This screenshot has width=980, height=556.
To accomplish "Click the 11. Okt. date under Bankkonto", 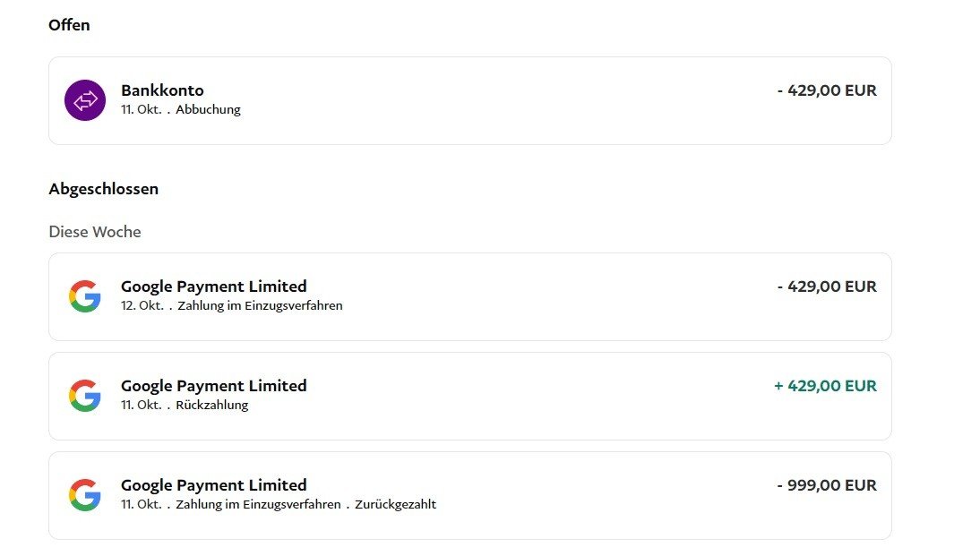I will click(141, 110).
